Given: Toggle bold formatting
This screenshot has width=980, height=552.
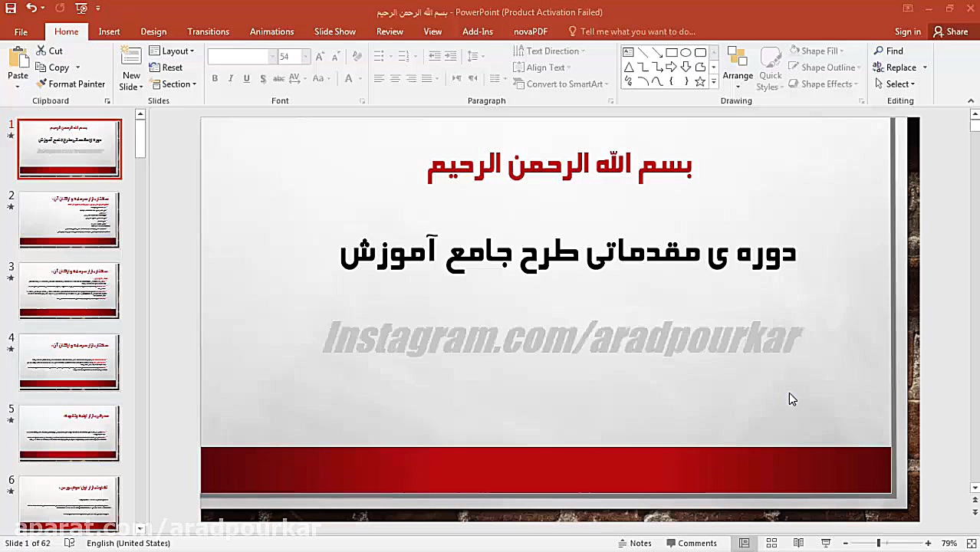Looking at the screenshot, I should pyautogui.click(x=215, y=78).
